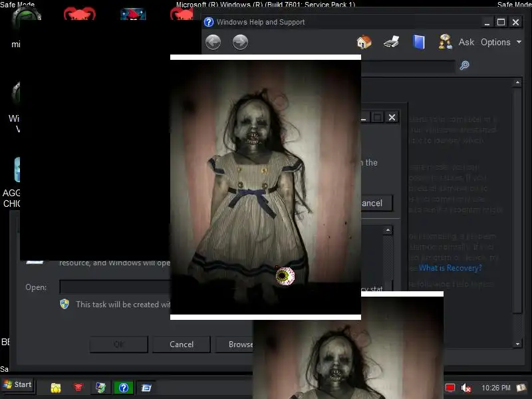
Task: Click first red devil desktop icon
Action: (80, 13)
